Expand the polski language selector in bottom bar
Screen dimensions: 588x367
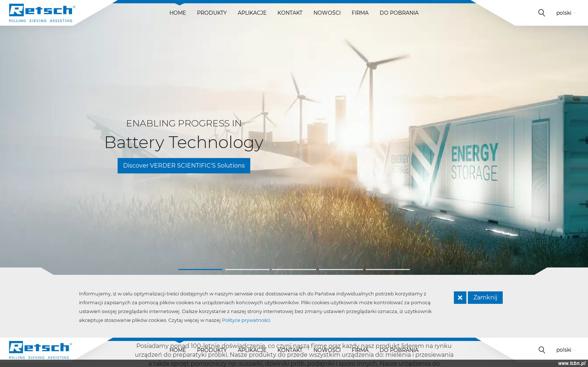(x=566, y=350)
